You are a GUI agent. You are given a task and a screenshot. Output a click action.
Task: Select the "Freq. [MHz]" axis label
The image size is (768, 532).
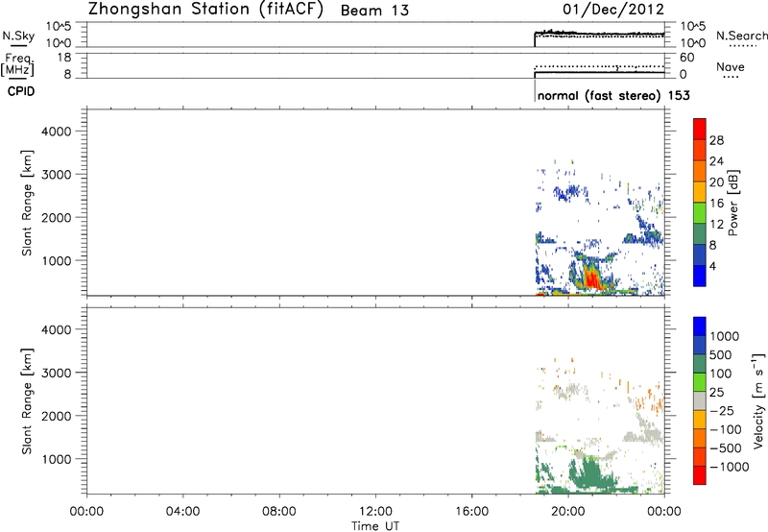point(18,65)
